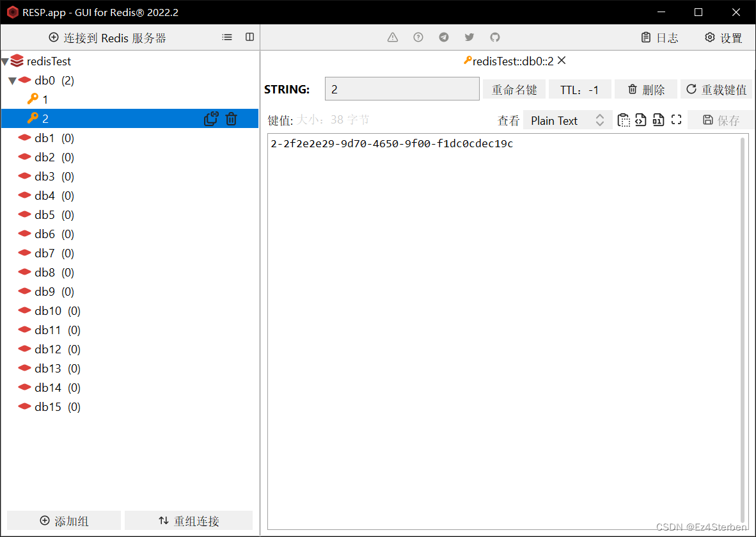Collapse the redisTest connection tree arrow

click(x=5, y=61)
